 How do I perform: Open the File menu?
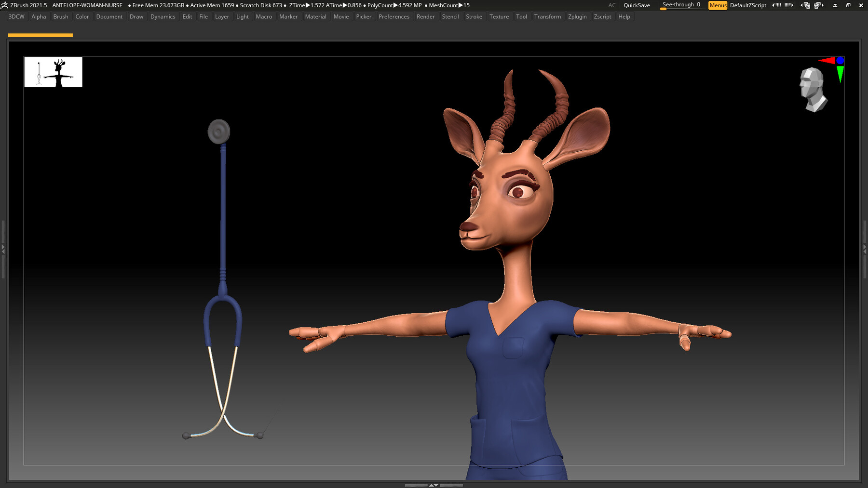(203, 16)
